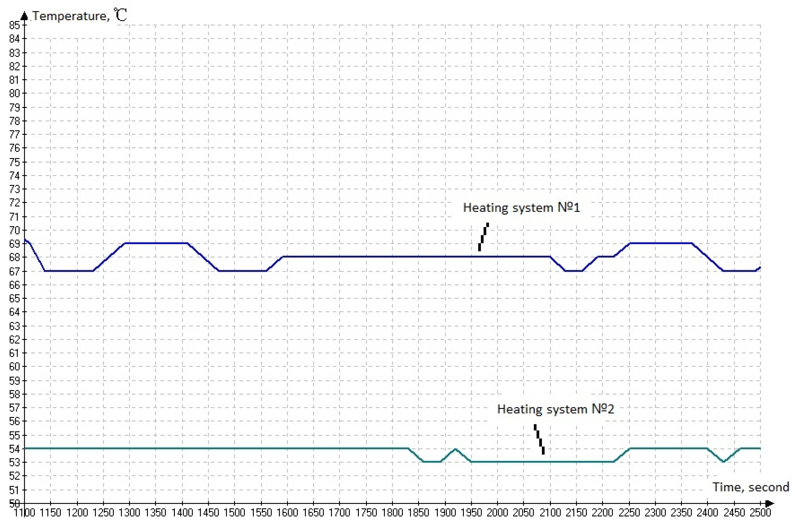795x532 pixels.
Task: Click the teal curve dip near 2430 seconds
Action: click(723, 461)
